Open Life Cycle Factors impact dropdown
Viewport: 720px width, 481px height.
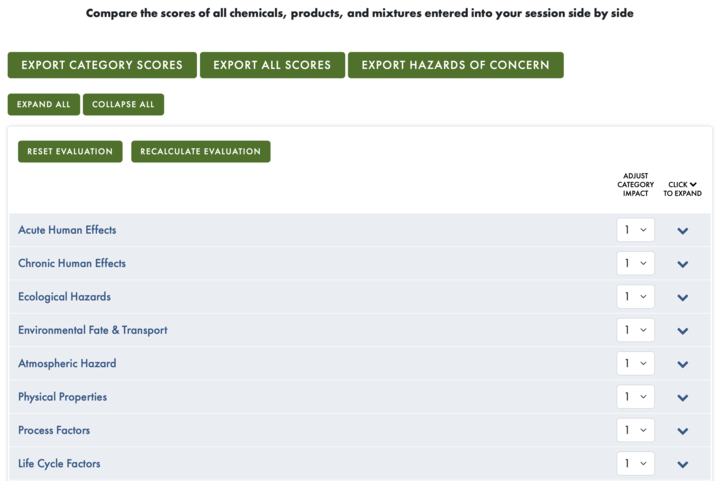point(635,464)
